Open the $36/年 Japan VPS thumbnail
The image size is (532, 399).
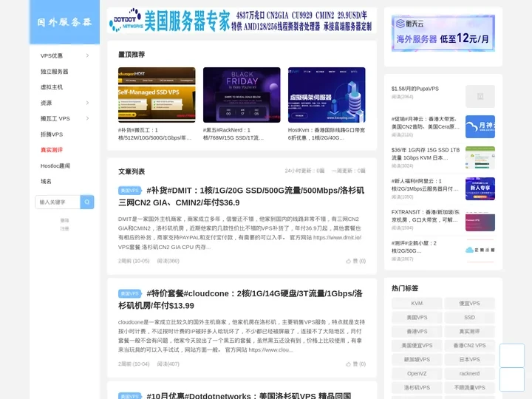pyautogui.click(x=480, y=158)
